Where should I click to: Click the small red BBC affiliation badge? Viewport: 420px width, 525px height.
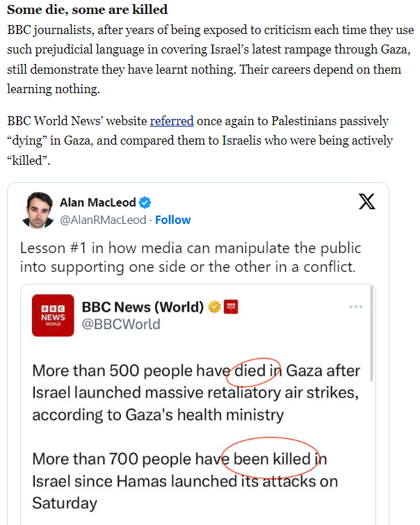coord(231,307)
